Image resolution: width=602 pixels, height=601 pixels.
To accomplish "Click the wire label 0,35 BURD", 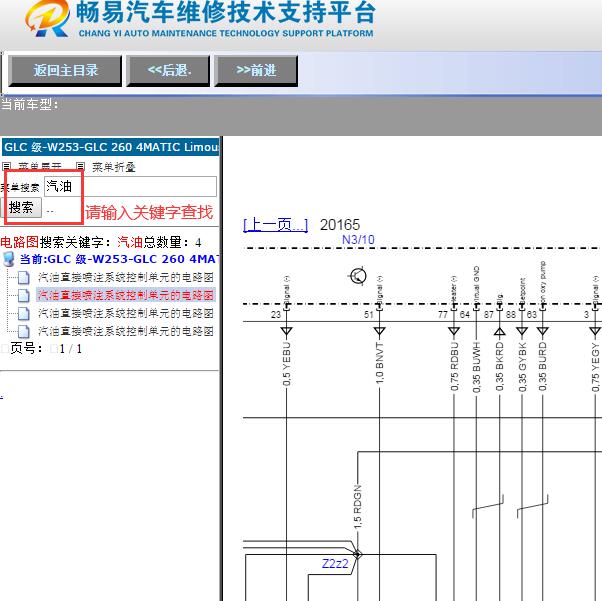I will point(542,367).
